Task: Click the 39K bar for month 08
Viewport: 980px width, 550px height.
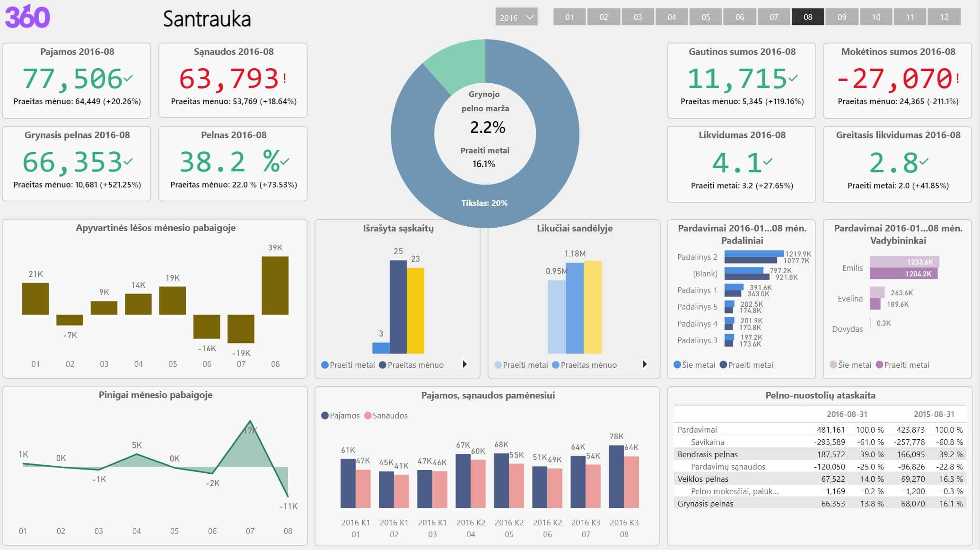Action: coord(275,285)
